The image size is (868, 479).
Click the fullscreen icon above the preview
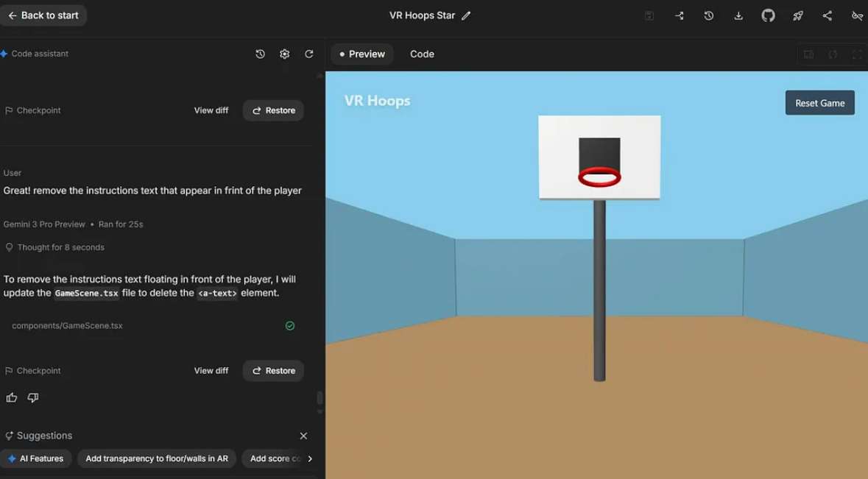856,54
